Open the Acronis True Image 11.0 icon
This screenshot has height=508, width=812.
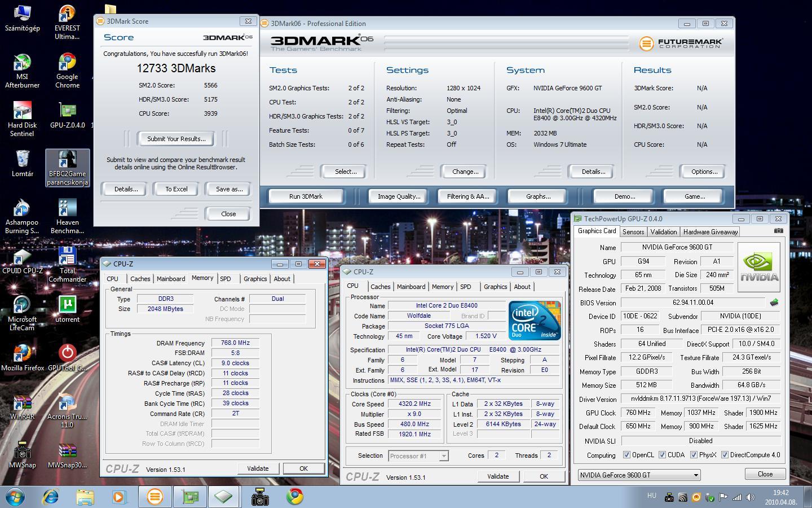(x=67, y=411)
